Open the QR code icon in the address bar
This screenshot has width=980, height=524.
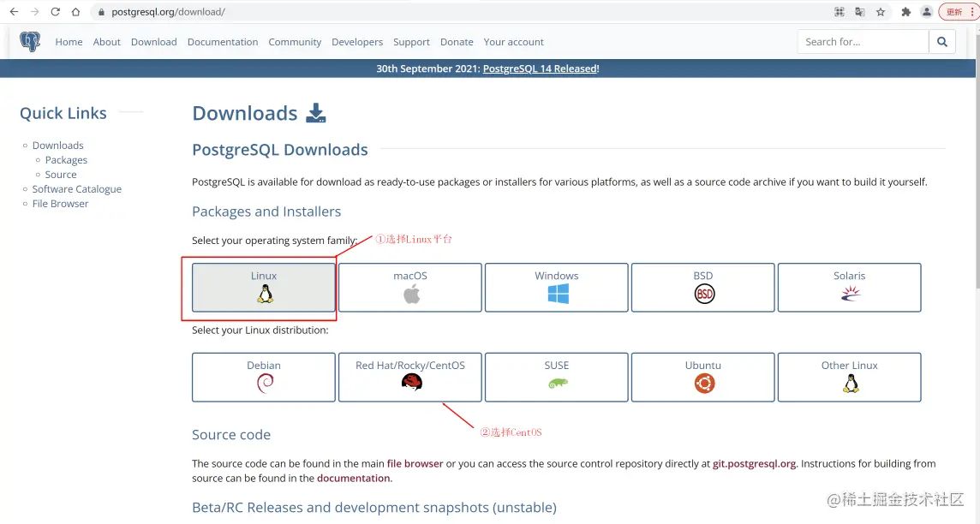coord(840,12)
